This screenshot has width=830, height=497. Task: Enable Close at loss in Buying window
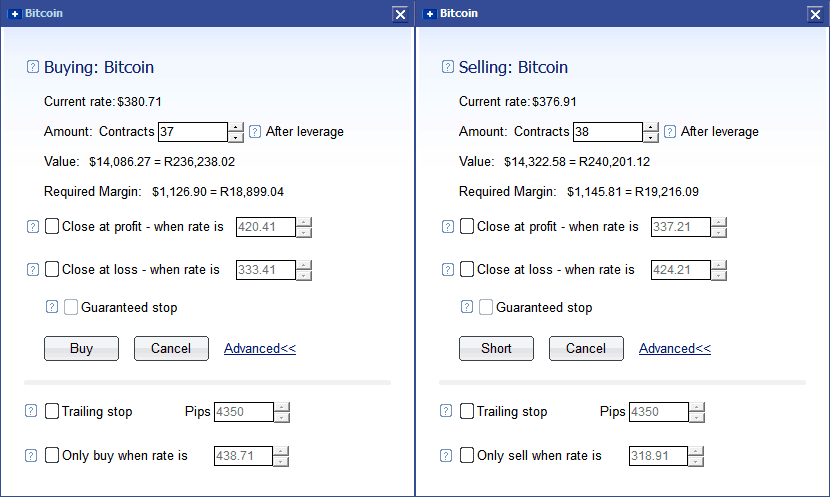click(x=52, y=269)
